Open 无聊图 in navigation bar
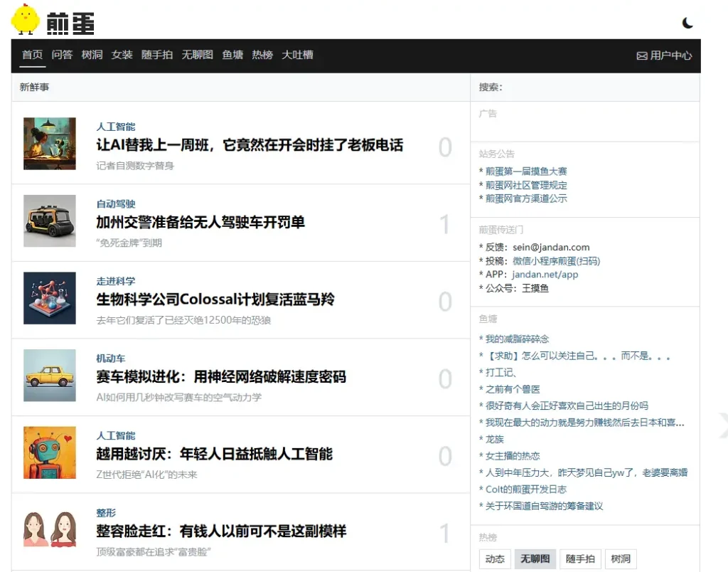 pos(198,55)
